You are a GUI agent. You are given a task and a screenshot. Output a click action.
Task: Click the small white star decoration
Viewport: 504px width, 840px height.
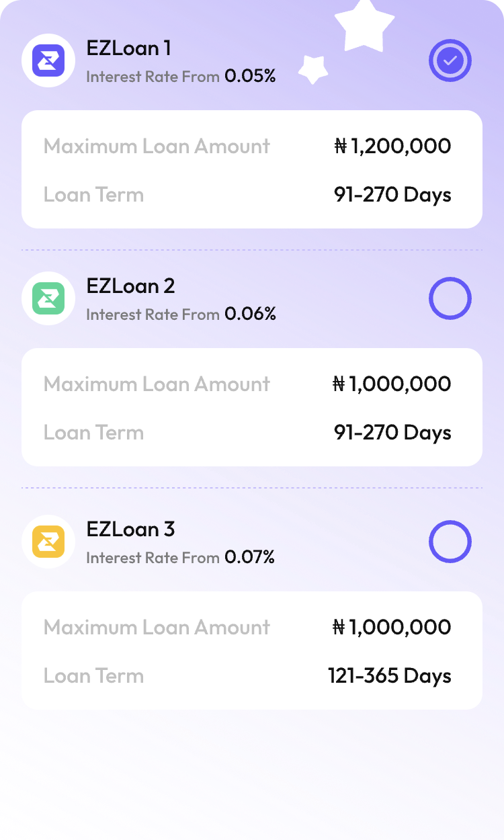click(x=313, y=69)
